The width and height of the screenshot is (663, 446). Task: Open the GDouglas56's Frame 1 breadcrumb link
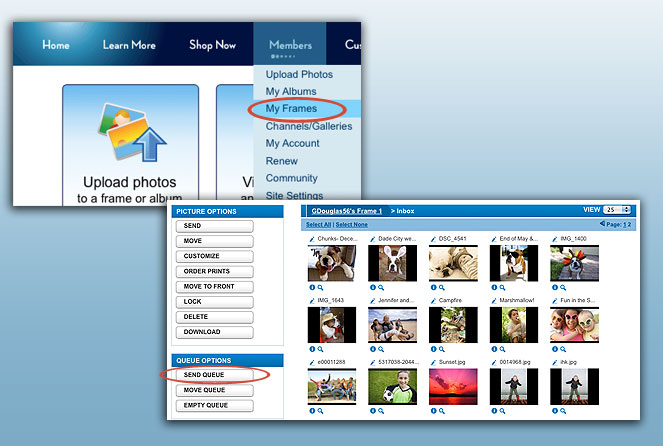point(347,211)
